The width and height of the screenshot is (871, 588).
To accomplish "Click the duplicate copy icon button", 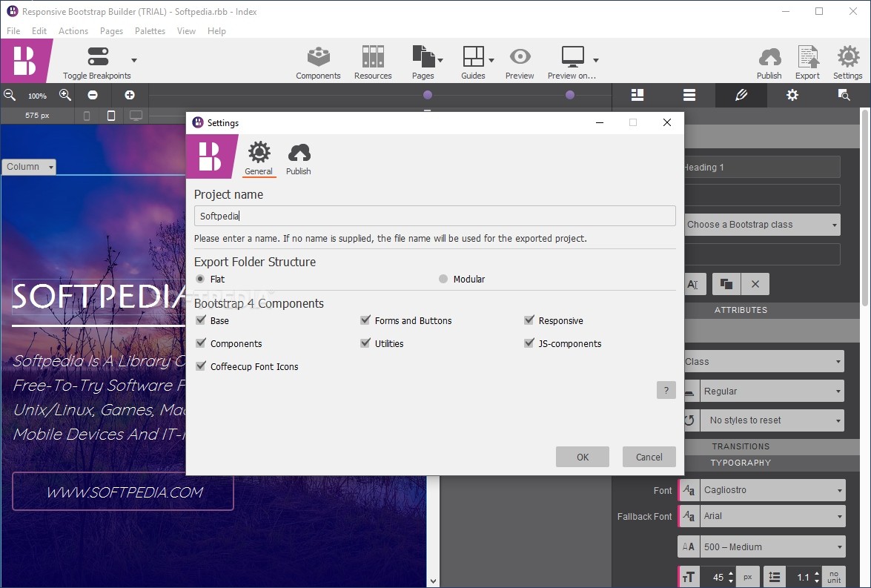I will click(726, 284).
